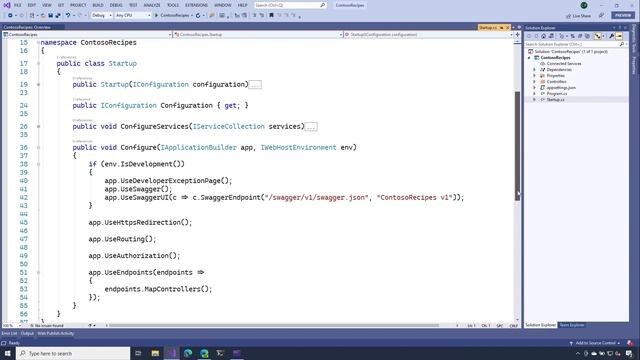Click the PREVIEW button
The height and width of the screenshot is (360, 640).
(622, 16)
